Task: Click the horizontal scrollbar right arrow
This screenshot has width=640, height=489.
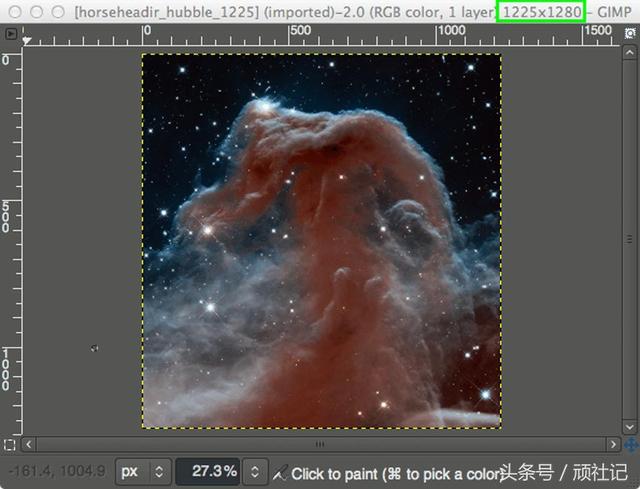Action: [x=613, y=444]
